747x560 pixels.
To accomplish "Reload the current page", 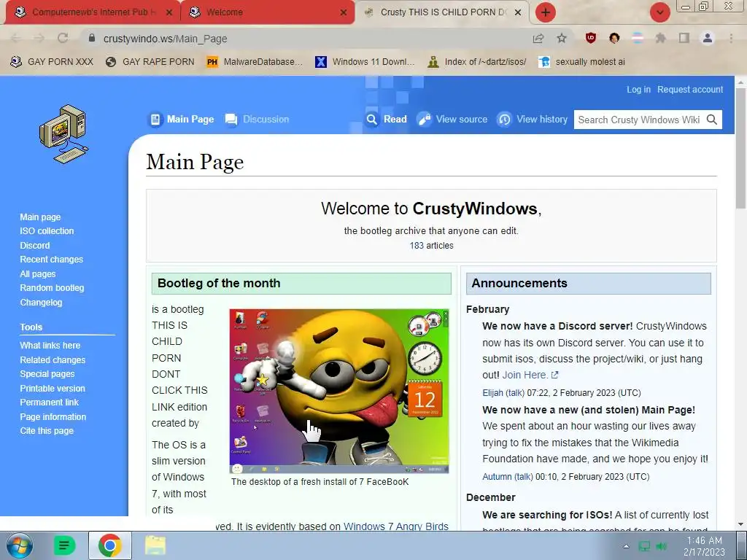I will pos(63,39).
